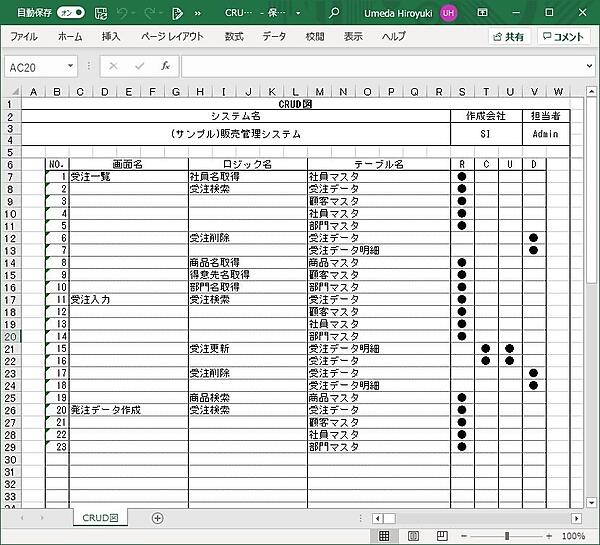Open the ヘルプ ribbon tab
Image resolution: width=600 pixels, height=545 pixels.
394,37
